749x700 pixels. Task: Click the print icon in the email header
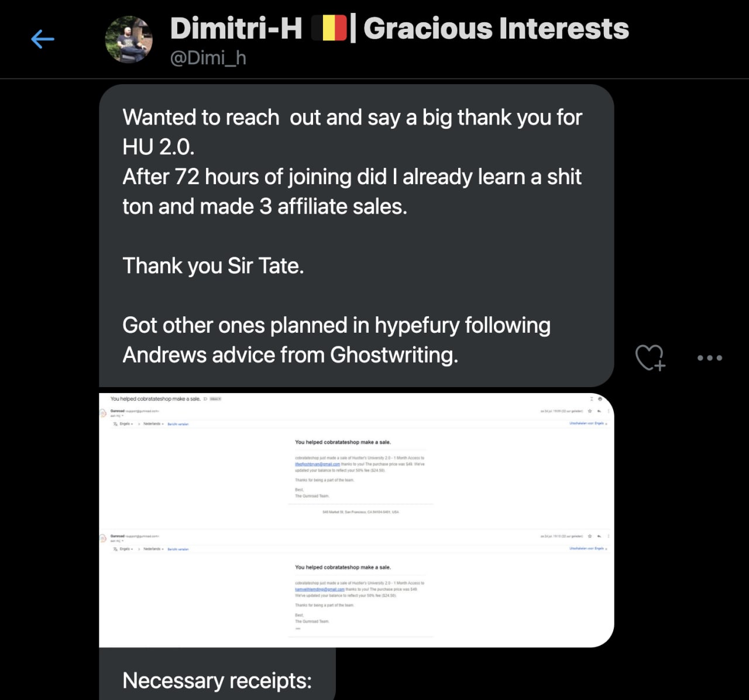click(x=600, y=399)
